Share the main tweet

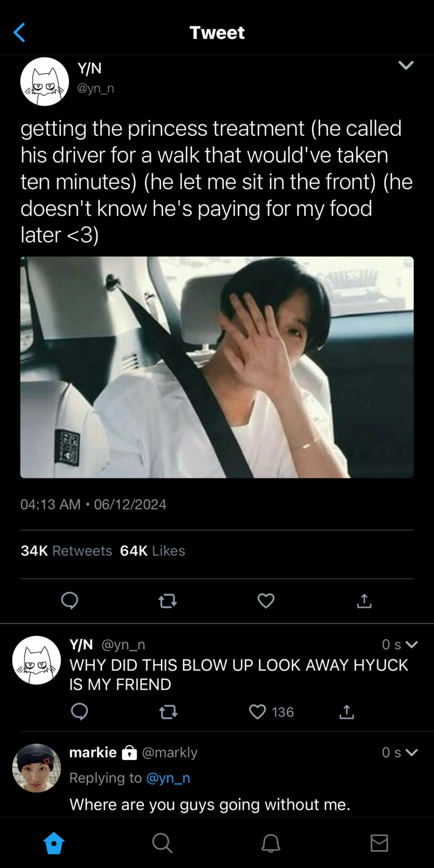(x=364, y=601)
